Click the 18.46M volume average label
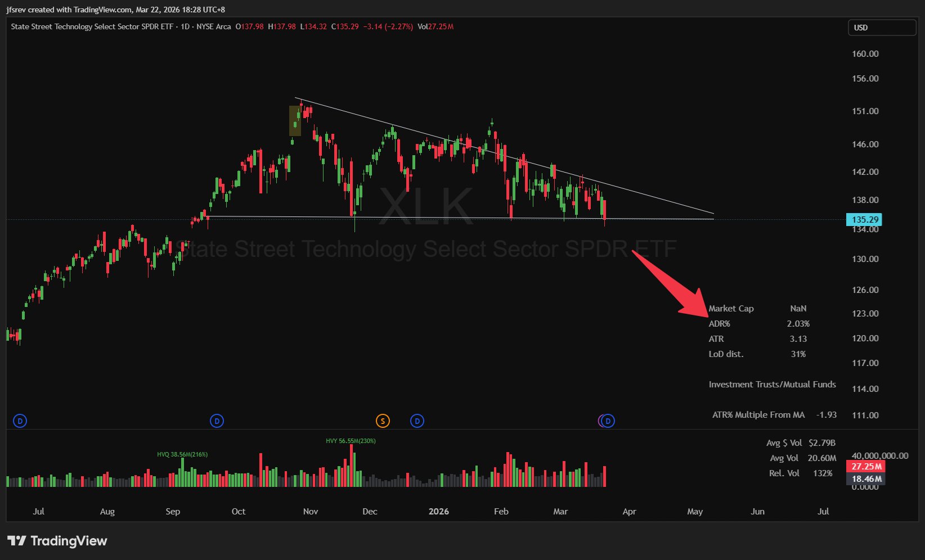This screenshot has width=925, height=560. (x=865, y=479)
